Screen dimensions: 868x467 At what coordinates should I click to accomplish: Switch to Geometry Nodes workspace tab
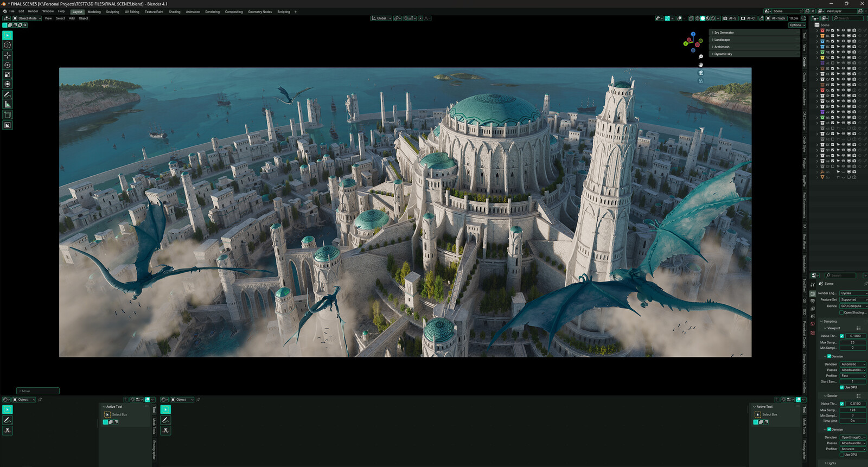260,11
